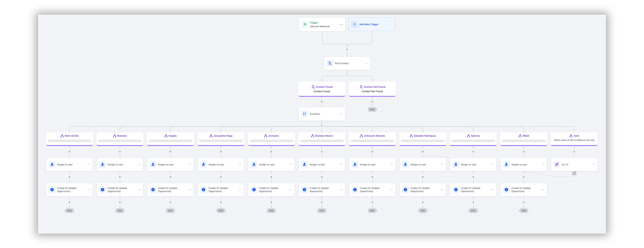The height and width of the screenshot is (248, 644).
Task: Click Assign to user icon under Brandon
Action: [102, 164]
